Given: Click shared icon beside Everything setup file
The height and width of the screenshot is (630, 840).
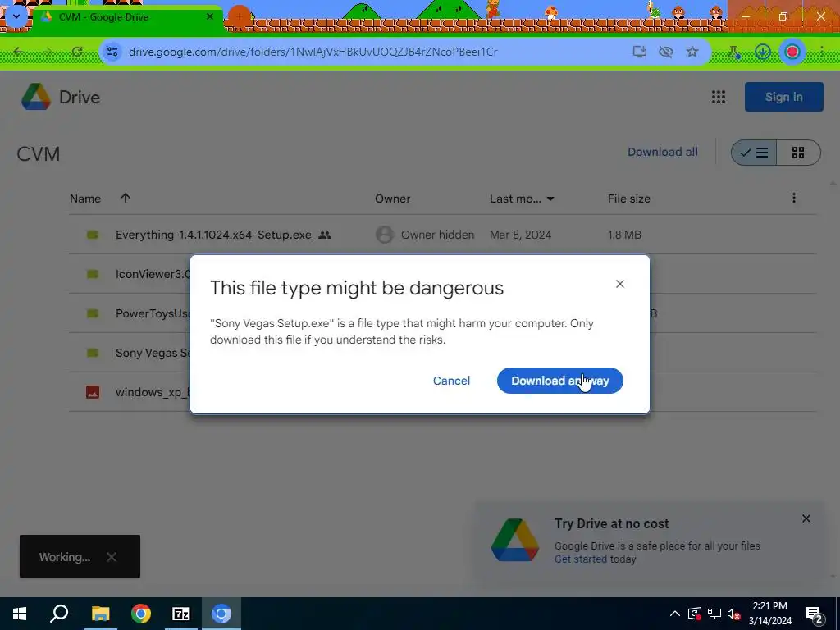Looking at the screenshot, I should point(325,235).
